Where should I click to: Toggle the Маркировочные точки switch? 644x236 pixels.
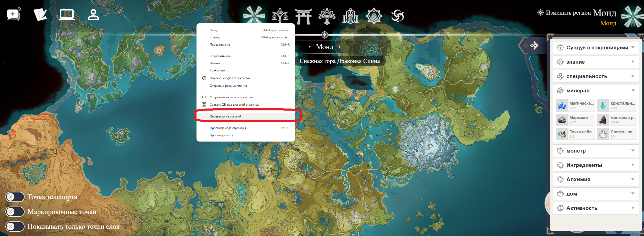point(15,212)
